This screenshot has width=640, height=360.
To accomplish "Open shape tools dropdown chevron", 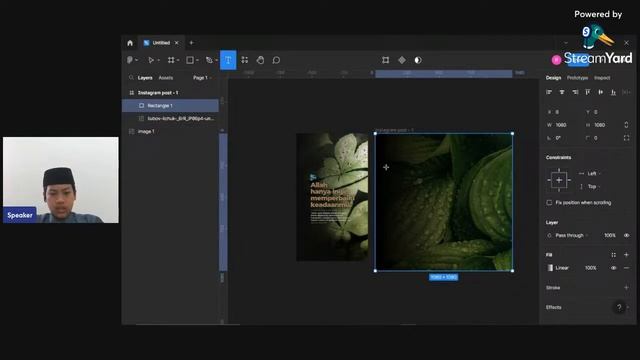I will tap(197, 60).
